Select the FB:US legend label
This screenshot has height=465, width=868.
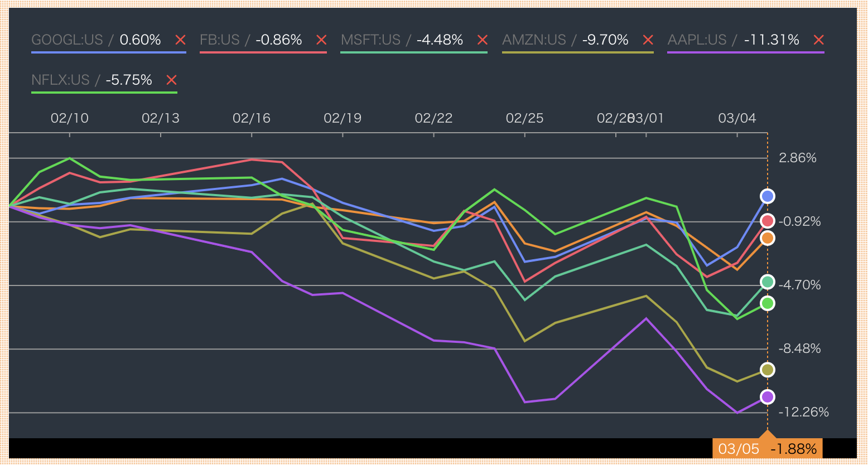point(220,40)
